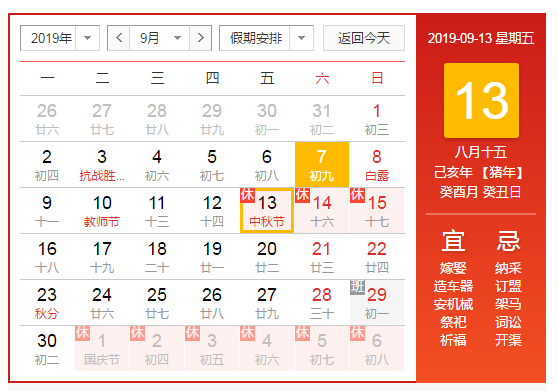
Task: Select August 31 初二 greyed date
Action: pos(322,119)
